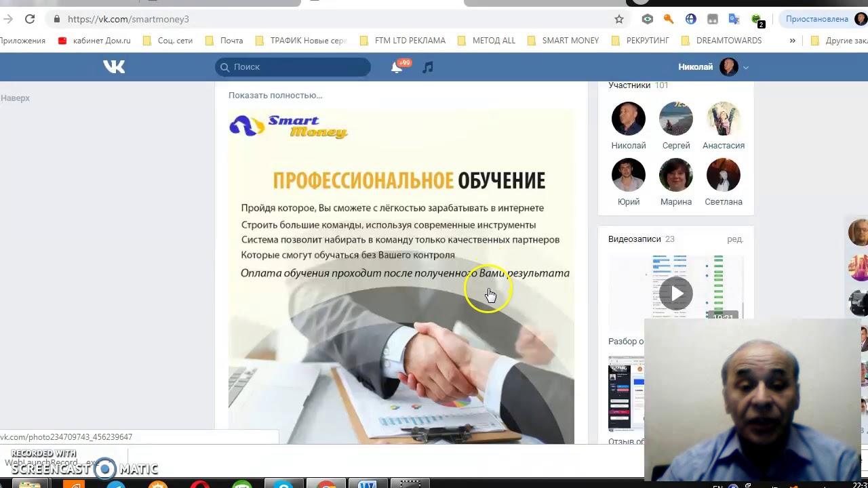Open member Юрий avatar

[x=629, y=175]
